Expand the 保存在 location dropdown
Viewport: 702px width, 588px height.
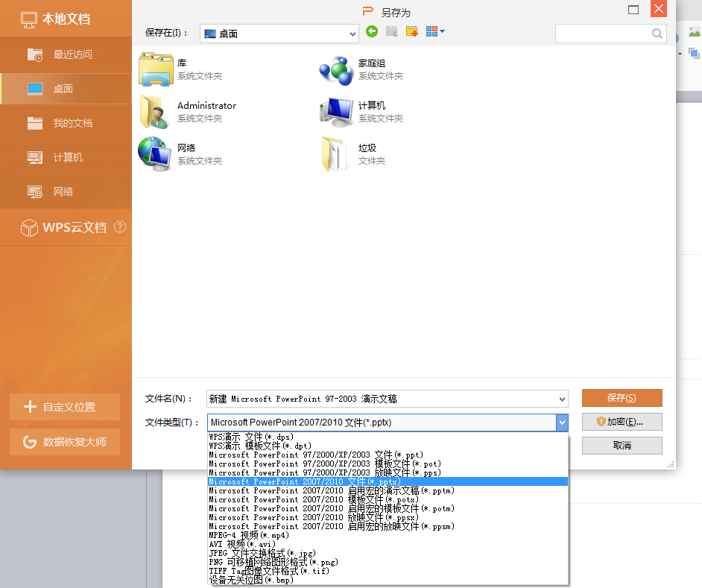(352, 34)
